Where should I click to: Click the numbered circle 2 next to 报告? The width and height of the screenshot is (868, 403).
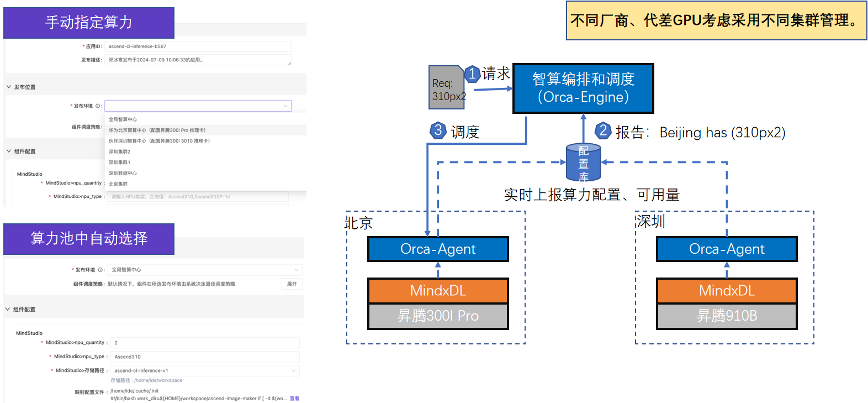603,131
